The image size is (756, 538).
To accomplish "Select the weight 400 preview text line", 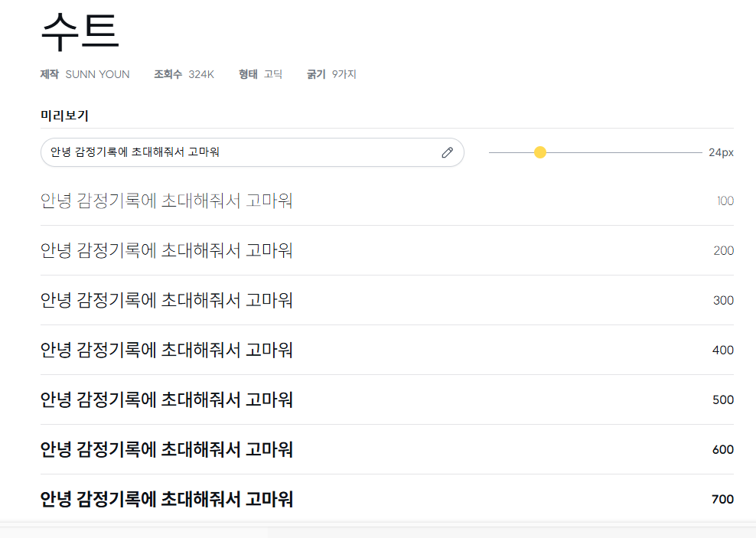I will [166, 350].
